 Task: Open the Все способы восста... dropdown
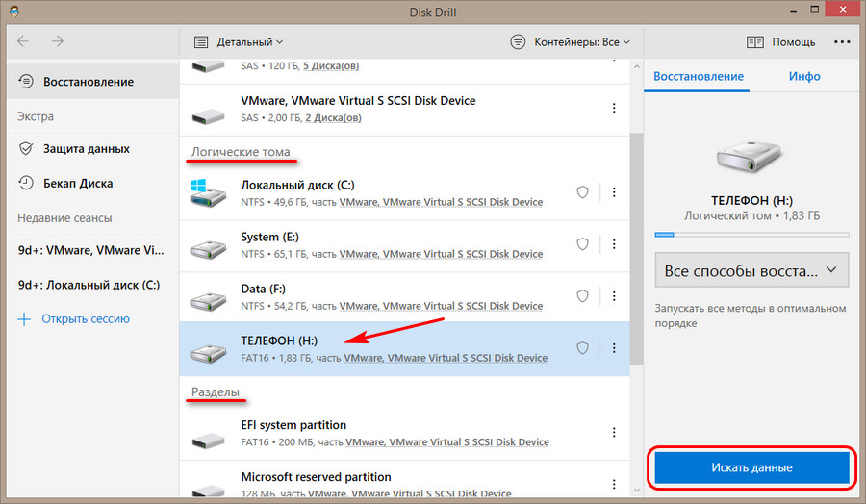[751, 270]
